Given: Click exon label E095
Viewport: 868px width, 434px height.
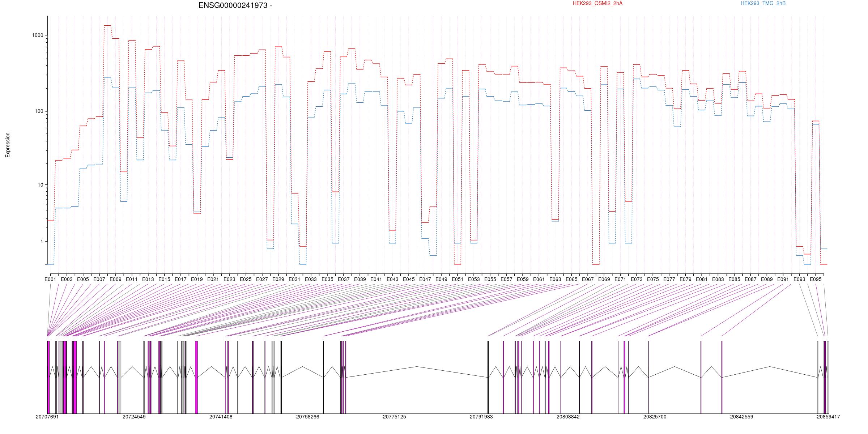Looking at the screenshot, I should tap(816, 279).
